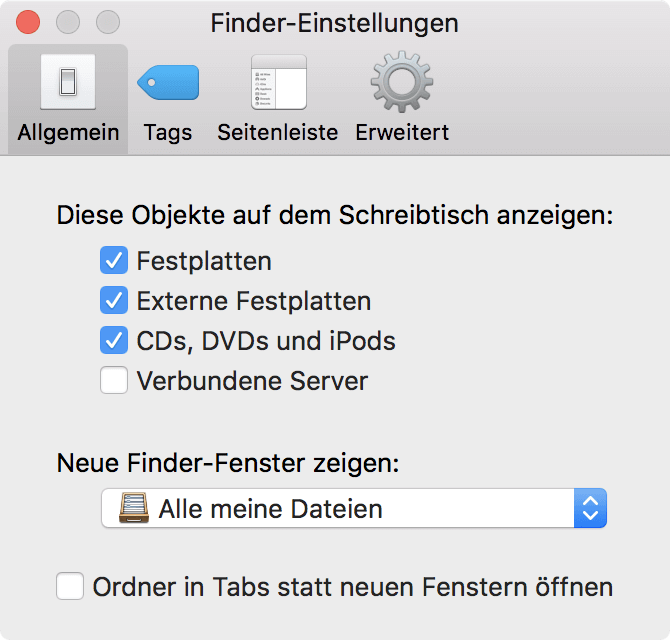The width and height of the screenshot is (670, 640).
Task: Enable Ordner in Tabs statt neuen Fenstern öffnen
Action: (x=70, y=586)
